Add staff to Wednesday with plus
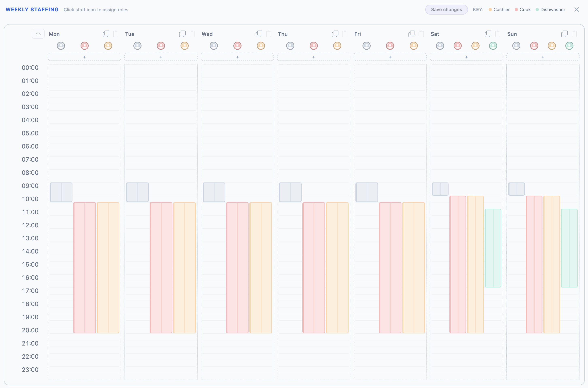 tap(237, 57)
